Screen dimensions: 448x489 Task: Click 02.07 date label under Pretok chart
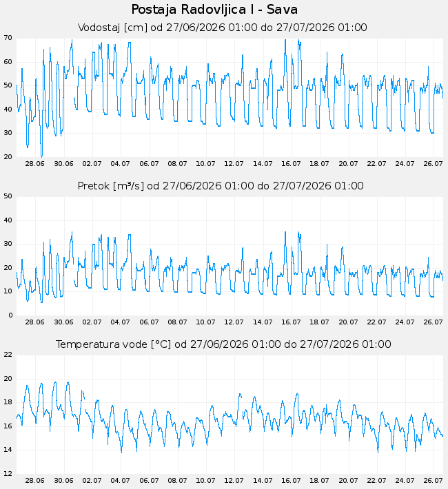(92, 322)
